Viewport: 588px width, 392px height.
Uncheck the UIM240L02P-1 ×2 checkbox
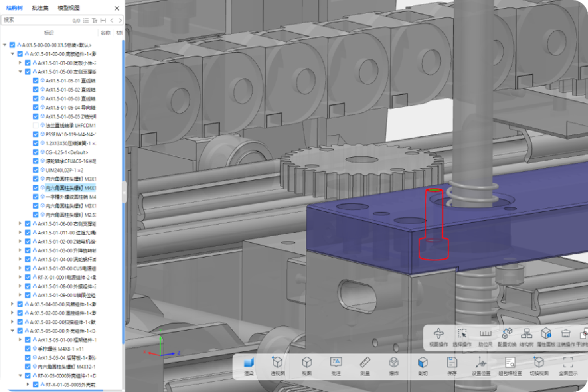(36, 170)
